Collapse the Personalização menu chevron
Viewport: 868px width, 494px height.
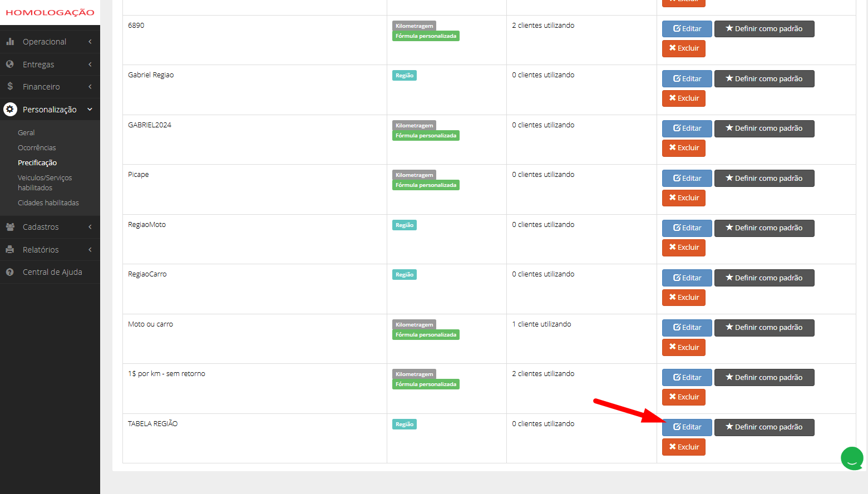[x=90, y=110]
